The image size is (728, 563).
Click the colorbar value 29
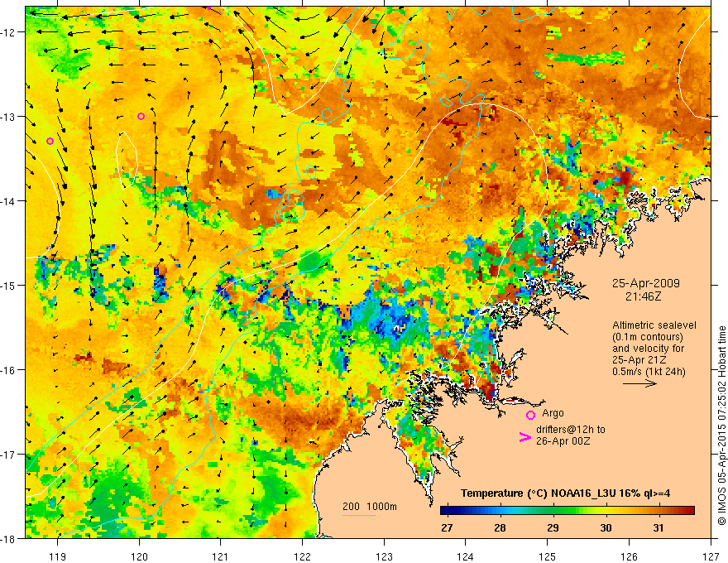tap(553, 527)
